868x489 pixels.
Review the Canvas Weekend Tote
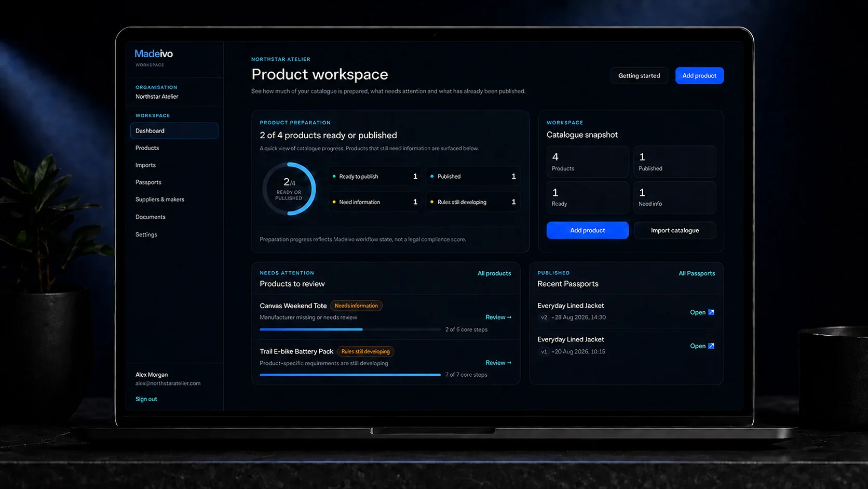pos(498,317)
